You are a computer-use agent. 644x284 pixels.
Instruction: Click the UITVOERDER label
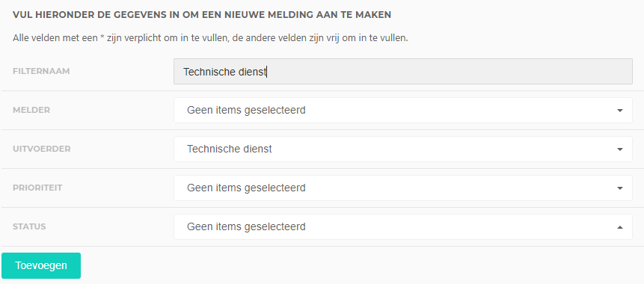tap(41, 149)
